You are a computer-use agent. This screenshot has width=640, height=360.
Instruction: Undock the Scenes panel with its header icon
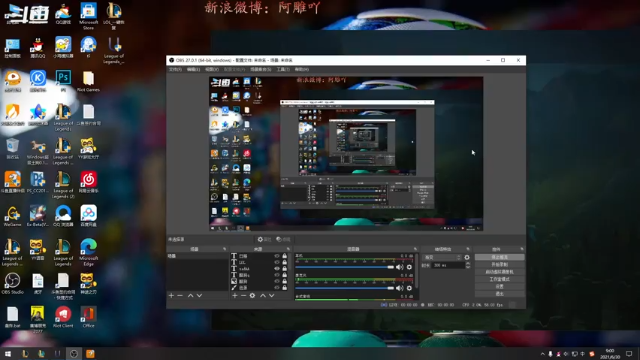click(224, 249)
